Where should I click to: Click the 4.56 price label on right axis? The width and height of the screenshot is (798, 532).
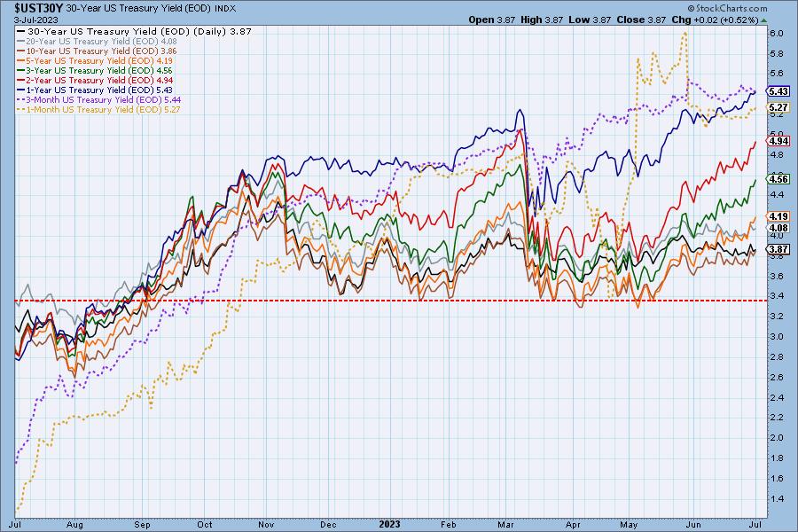click(x=778, y=179)
